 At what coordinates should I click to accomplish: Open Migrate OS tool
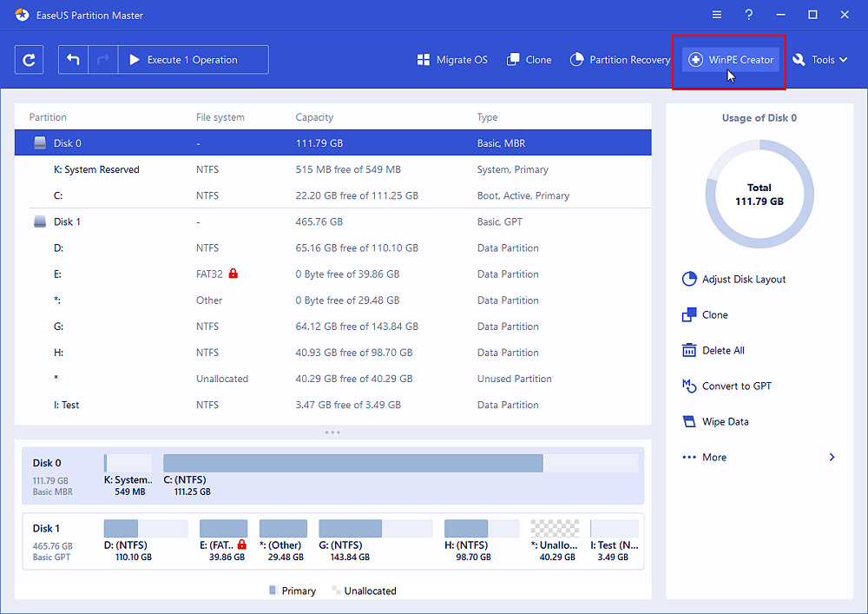452,60
